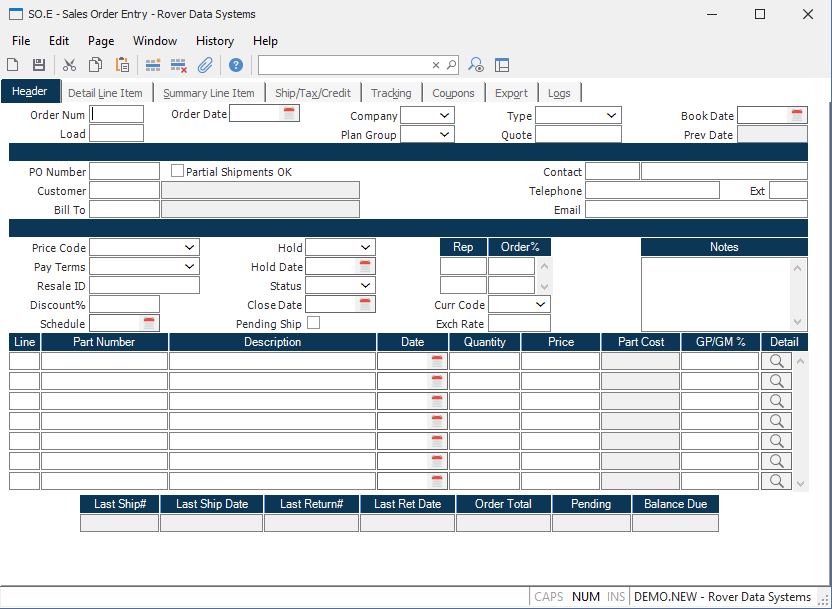Click the New record toolbar icon

tap(13, 65)
